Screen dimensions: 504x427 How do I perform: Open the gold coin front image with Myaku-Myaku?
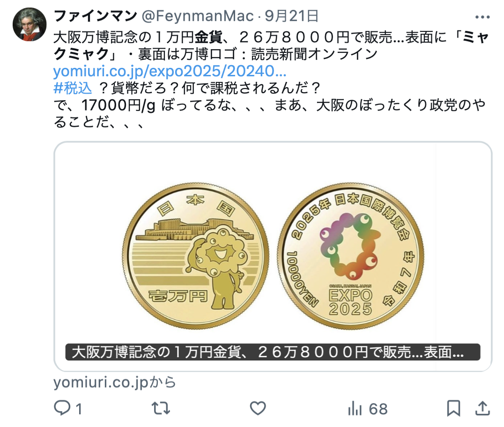tap(195, 256)
